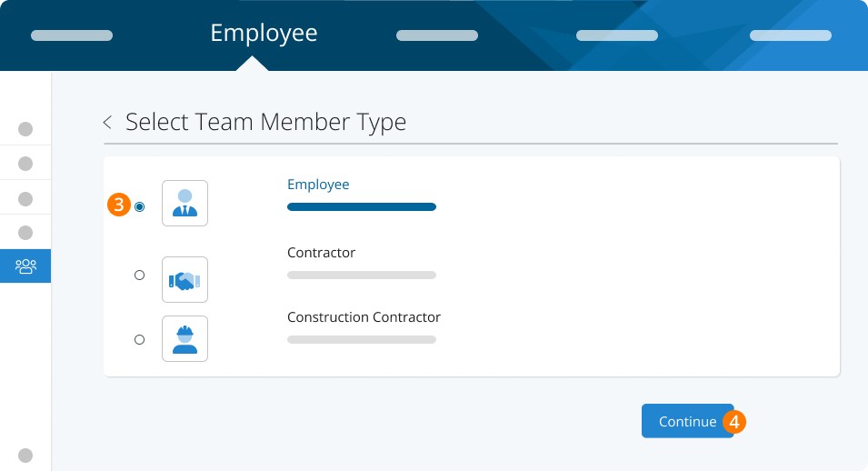Click the Employee suit icon

click(x=185, y=203)
